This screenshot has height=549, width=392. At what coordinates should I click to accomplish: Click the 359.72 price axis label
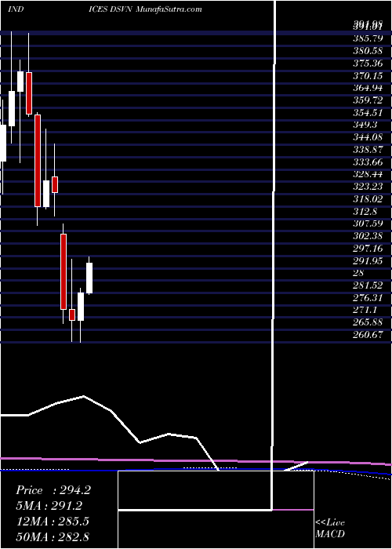tap(368, 100)
